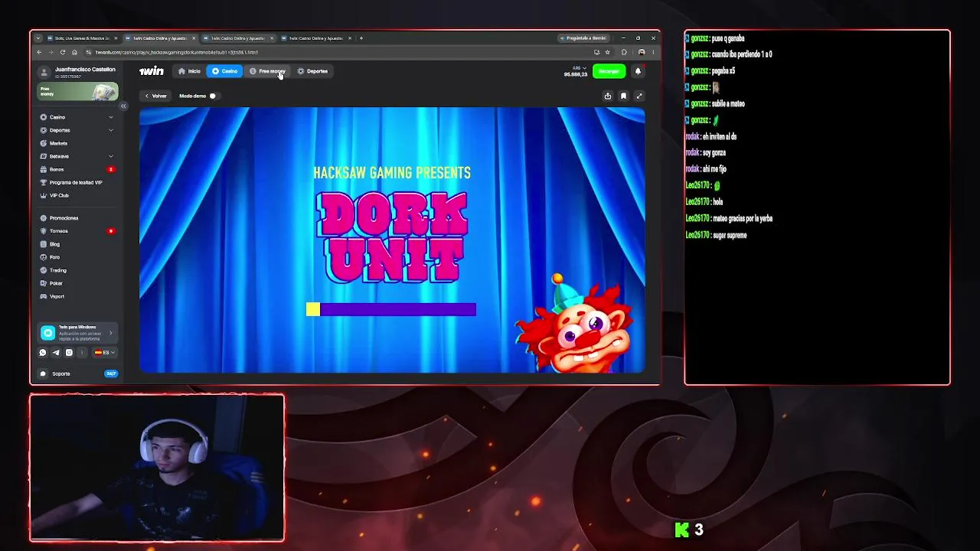This screenshot has width=980, height=551.
Task: Open the WhatsApp contact icon
Action: pos(43,353)
